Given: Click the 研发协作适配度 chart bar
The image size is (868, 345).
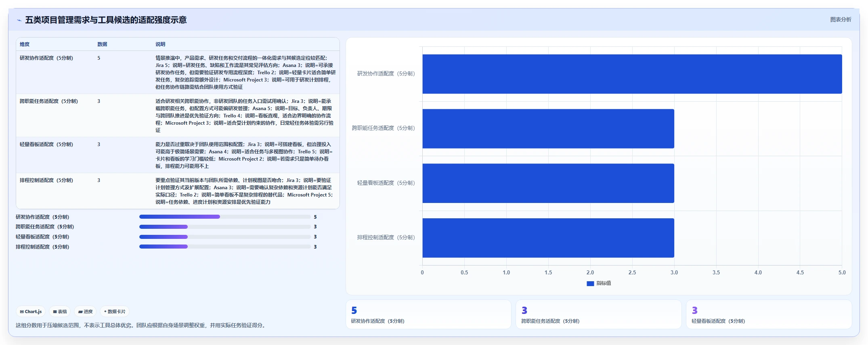Looking at the screenshot, I should [x=632, y=74].
